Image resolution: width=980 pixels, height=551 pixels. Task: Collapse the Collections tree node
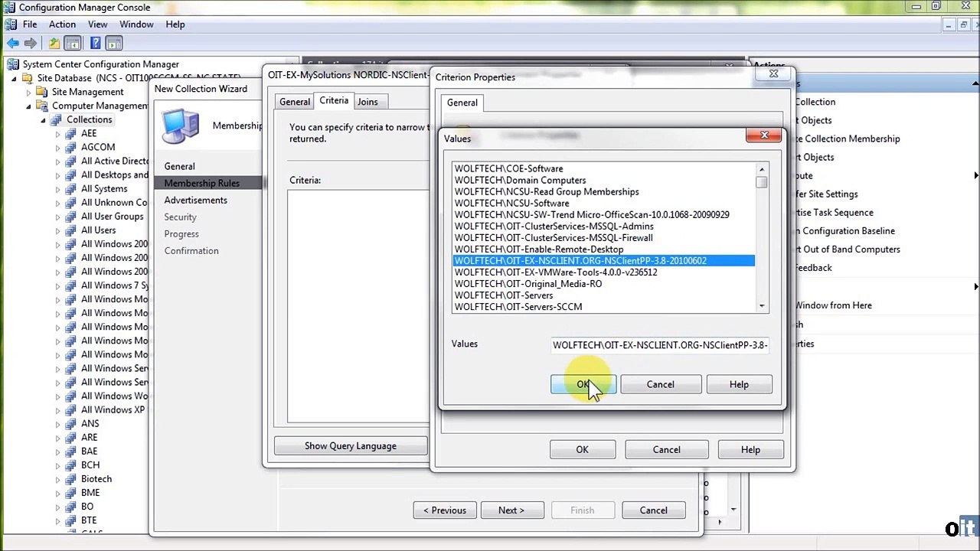point(43,120)
